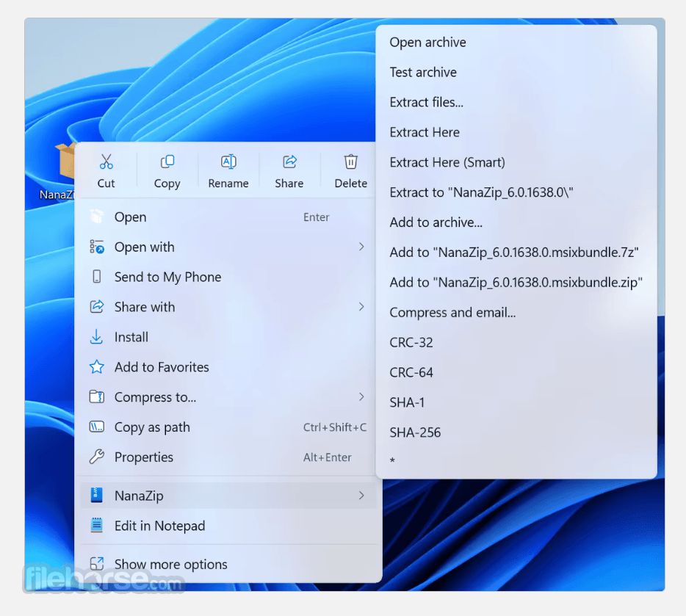Click the NanaZip app icon in menu
The height and width of the screenshot is (616, 686).
click(96, 496)
